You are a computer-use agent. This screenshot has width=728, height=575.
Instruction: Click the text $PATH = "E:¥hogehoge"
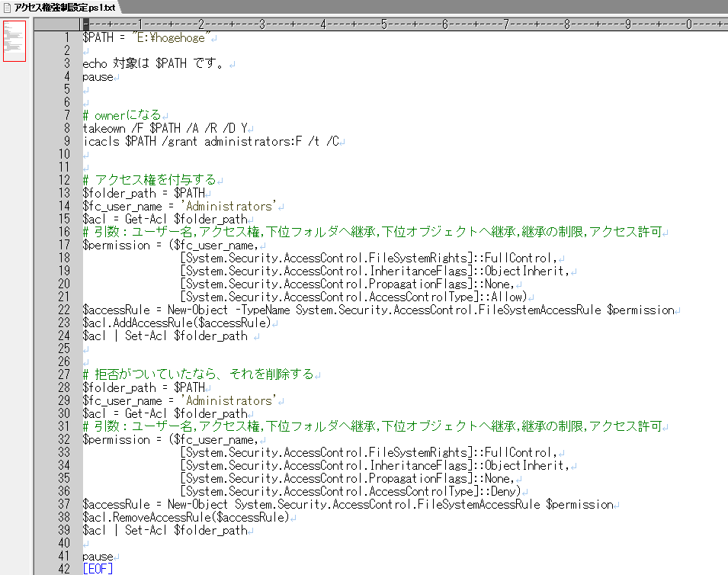(x=146, y=37)
